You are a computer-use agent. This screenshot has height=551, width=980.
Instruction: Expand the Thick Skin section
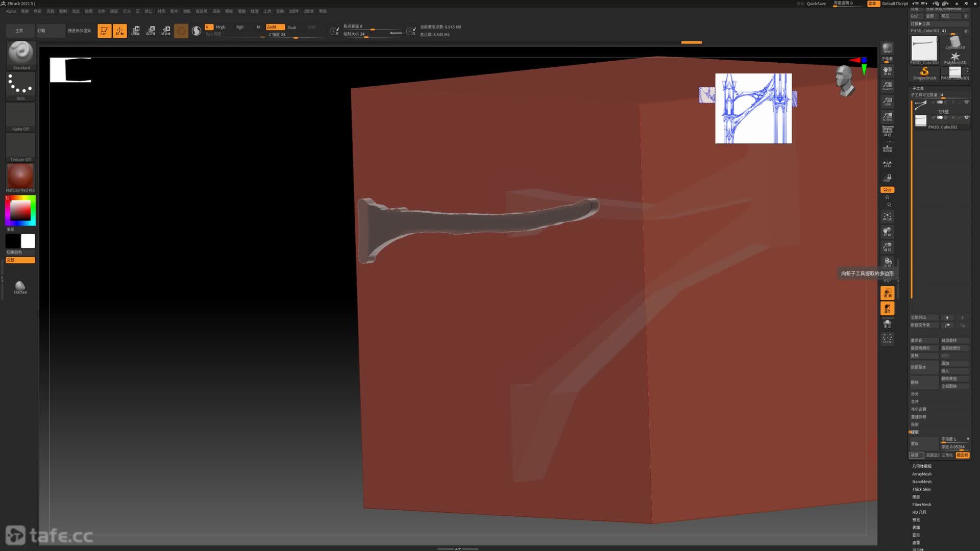[x=921, y=489]
